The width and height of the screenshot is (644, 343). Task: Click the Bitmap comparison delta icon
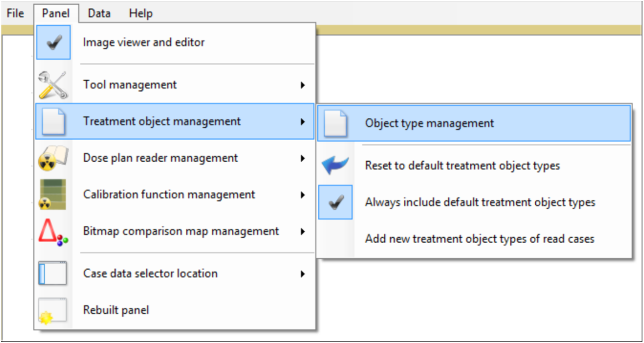click(x=53, y=231)
